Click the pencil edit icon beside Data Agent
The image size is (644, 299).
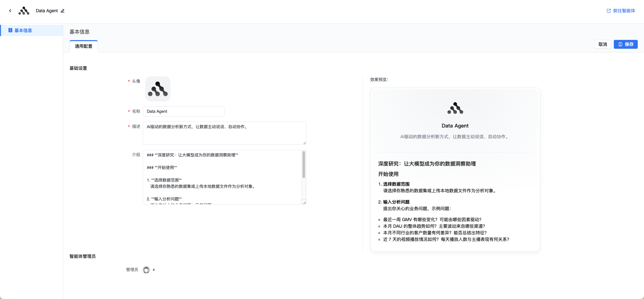click(63, 11)
